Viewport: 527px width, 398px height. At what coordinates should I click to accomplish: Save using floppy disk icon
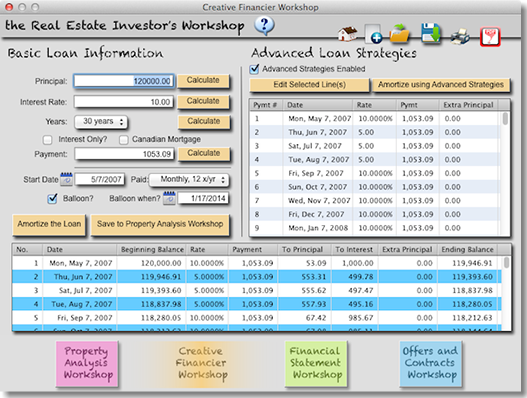coord(431,33)
